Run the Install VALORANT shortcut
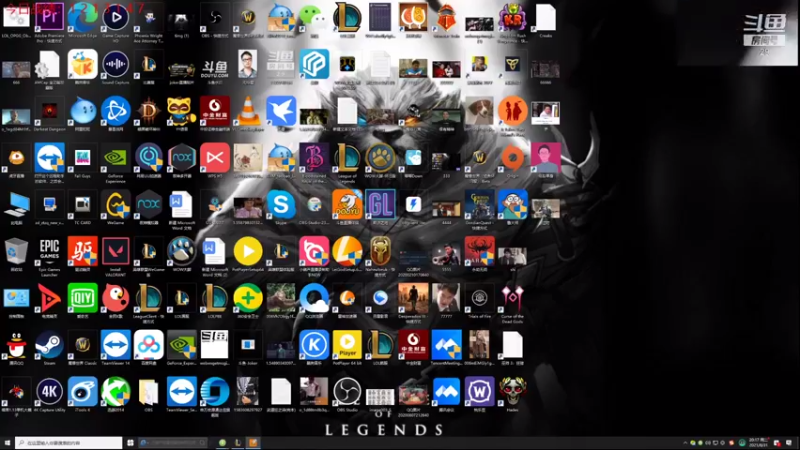This screenshot has height=450, width=800. tap(116, 251)
